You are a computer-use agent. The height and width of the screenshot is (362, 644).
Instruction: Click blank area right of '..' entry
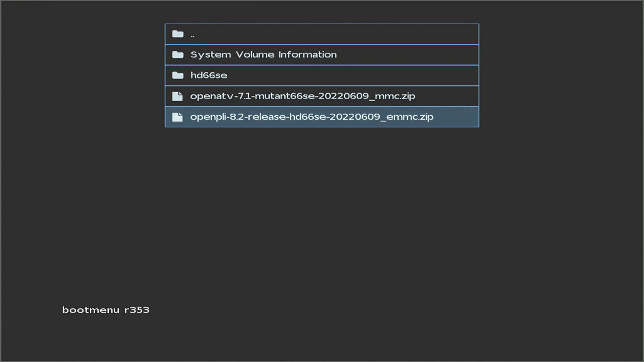point(335,34)
